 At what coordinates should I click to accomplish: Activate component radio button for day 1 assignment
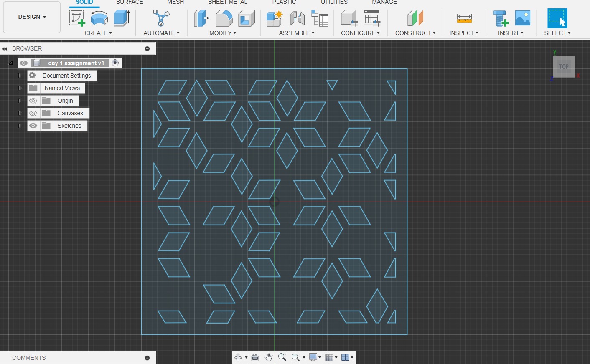115,63
